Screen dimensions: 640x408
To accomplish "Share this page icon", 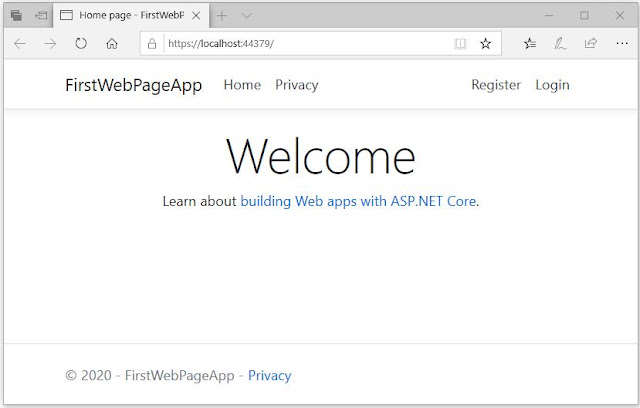I will (591, 43).
